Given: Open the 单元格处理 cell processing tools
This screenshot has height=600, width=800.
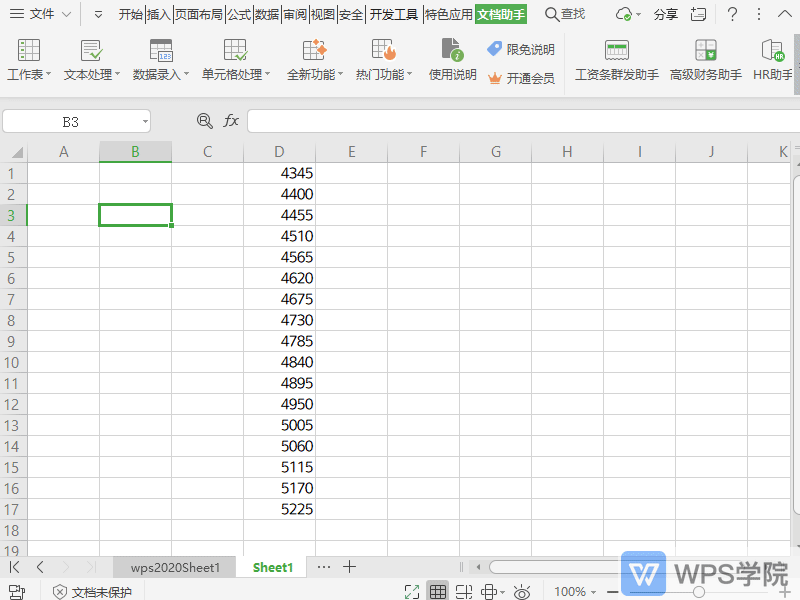Looking at the screenshot, I should click(x=235, y=60).
